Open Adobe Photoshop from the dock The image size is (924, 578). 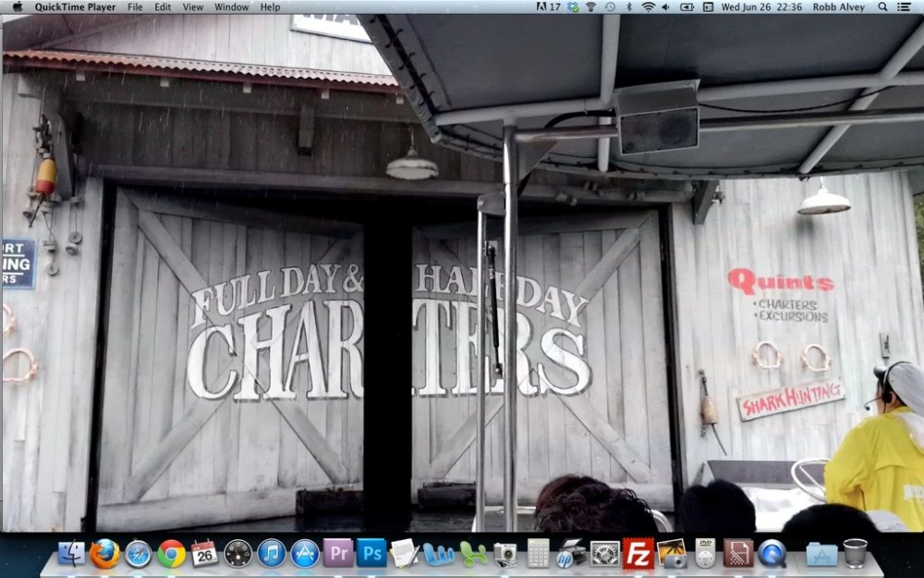tap(371, 553)
